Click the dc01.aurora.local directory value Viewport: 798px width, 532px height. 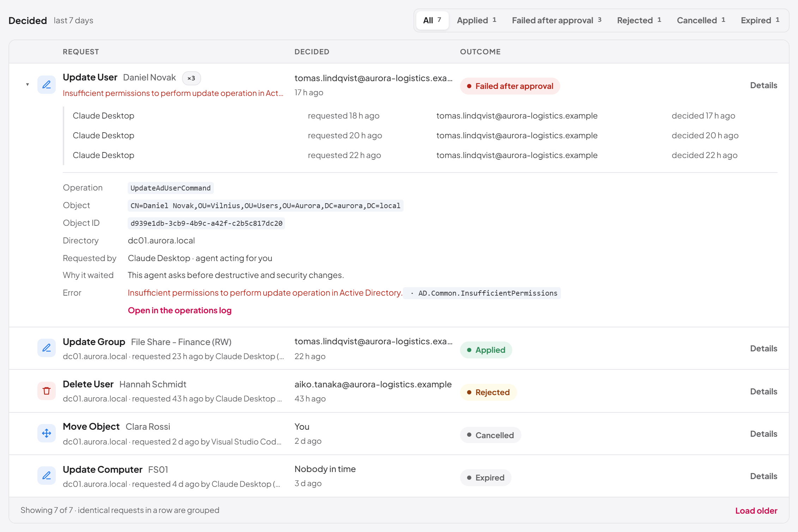(x=161, y=241)
